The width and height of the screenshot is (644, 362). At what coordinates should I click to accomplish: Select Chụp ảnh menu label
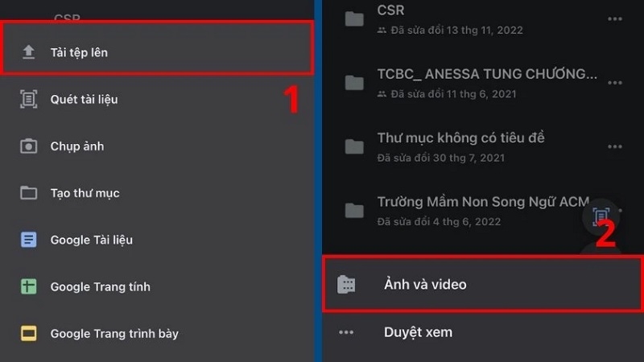click(77, 146)
